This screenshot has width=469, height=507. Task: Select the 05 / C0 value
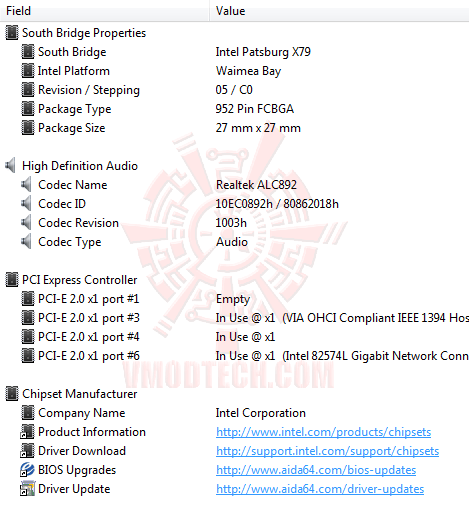pos(234,90)
